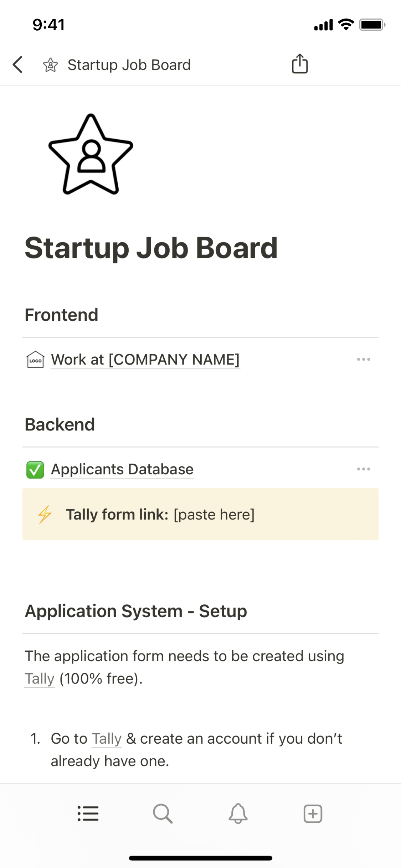
Task: Tap the share icon in header
Action: pyautogui.click(x=299, y=64)
